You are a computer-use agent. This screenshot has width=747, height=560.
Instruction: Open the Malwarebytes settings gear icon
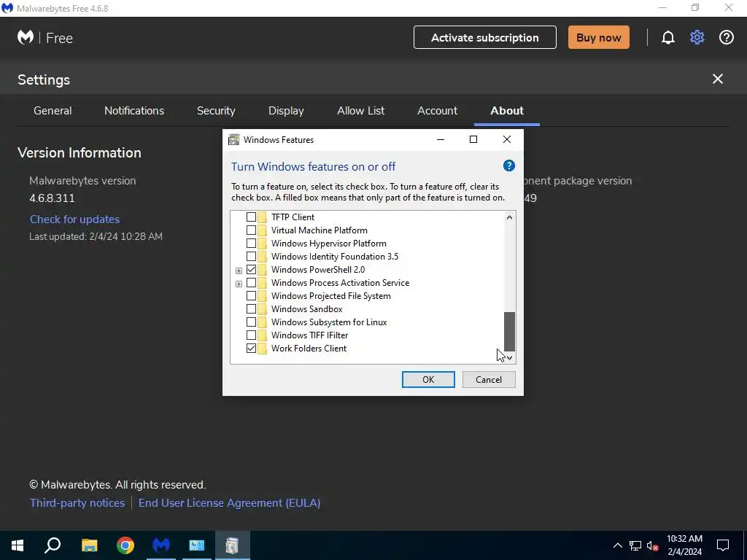click(x=697, y=38)
